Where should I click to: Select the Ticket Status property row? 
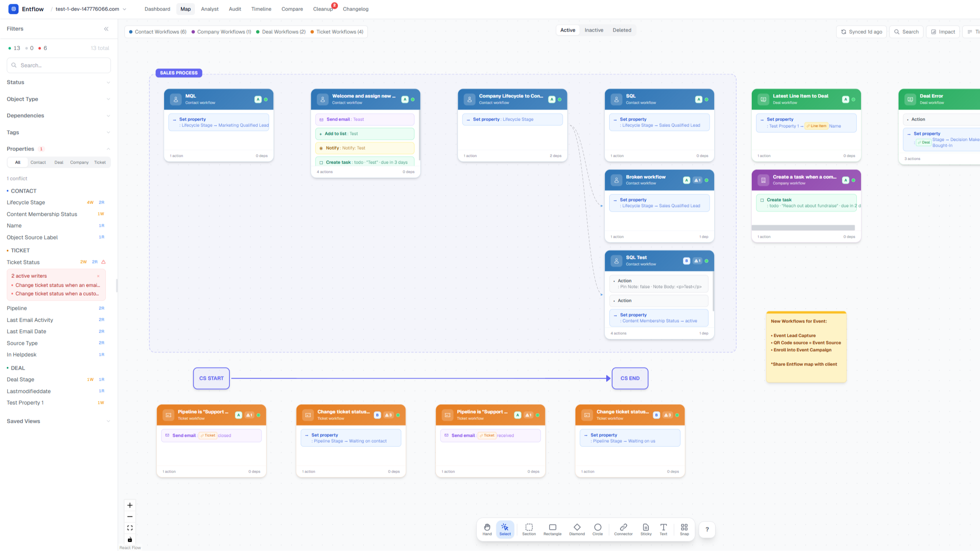click(x=56, y=262)
